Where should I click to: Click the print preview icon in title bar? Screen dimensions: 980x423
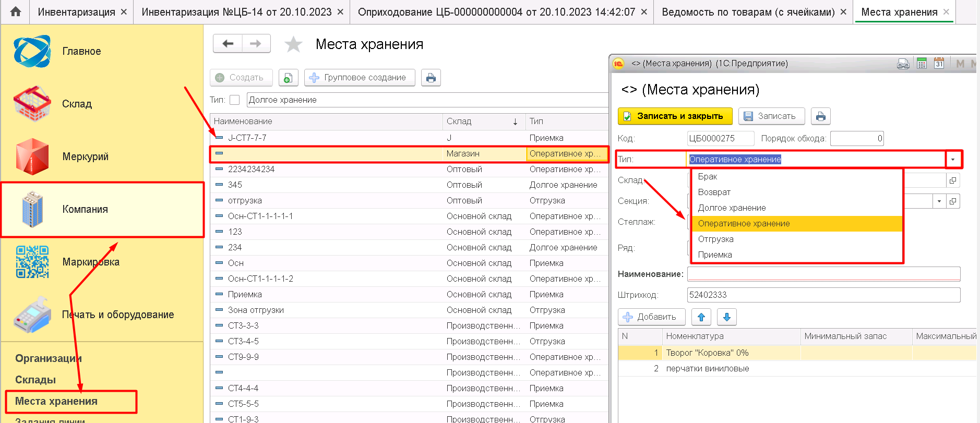903,64
